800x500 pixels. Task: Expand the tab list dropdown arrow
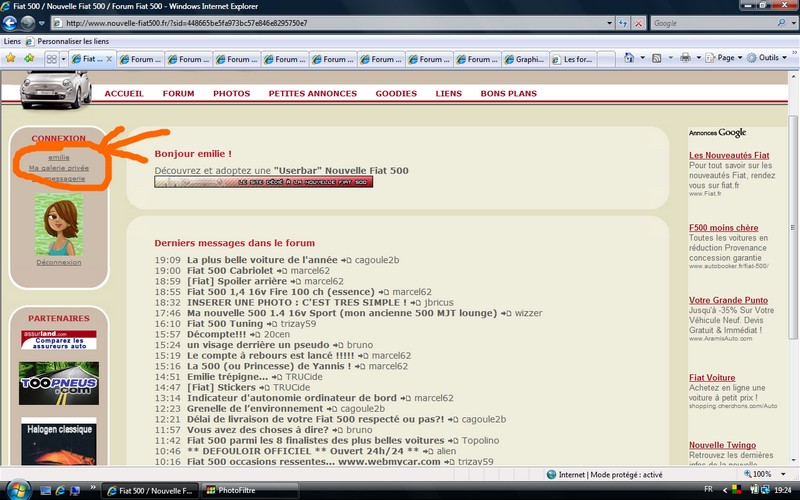point(63,59)
